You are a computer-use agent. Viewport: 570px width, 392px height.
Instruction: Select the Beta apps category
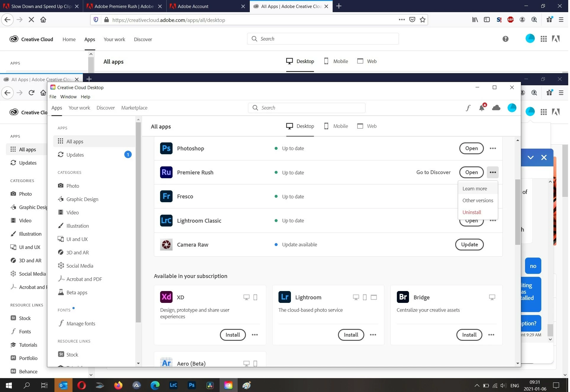pos(77,293)
